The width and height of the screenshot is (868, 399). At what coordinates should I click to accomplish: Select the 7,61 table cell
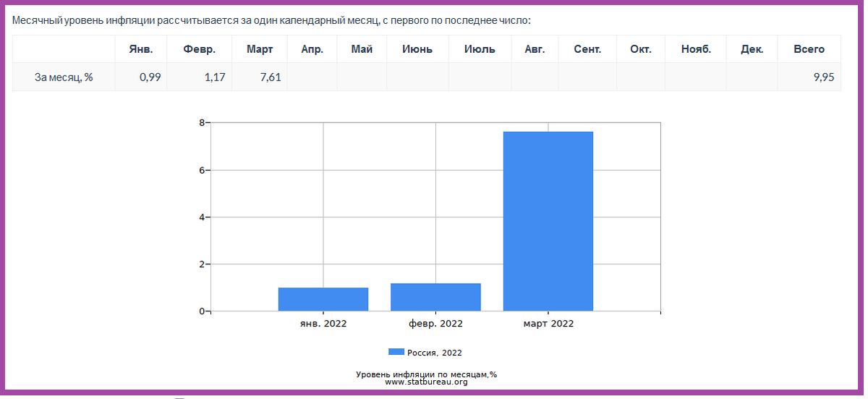point(260,77)
